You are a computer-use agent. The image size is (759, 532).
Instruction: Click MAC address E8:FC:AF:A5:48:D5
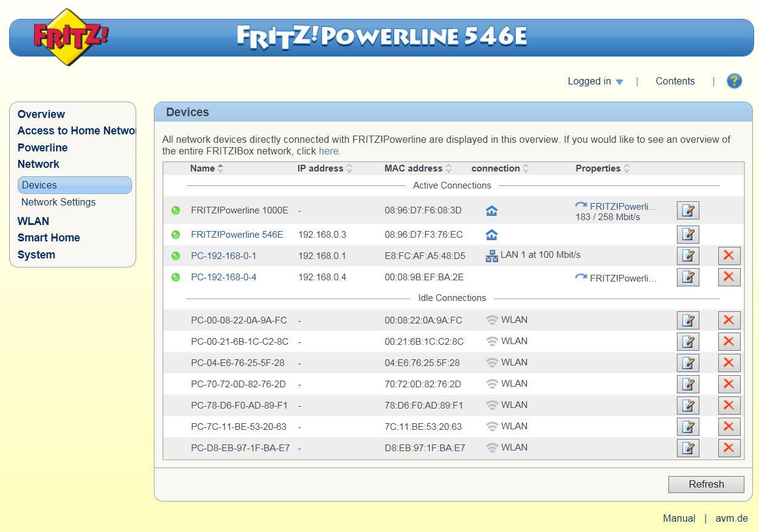tap(425, 256)
